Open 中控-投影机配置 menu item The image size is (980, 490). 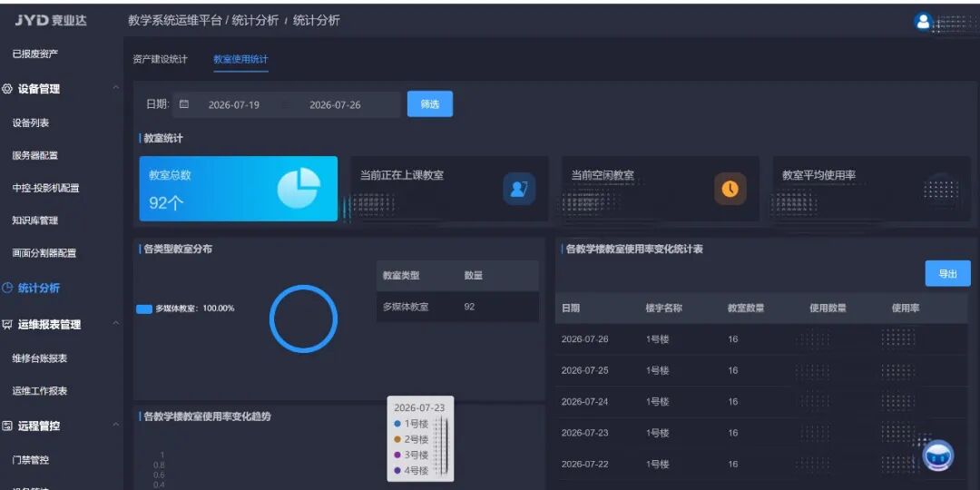tap(45, 188)
